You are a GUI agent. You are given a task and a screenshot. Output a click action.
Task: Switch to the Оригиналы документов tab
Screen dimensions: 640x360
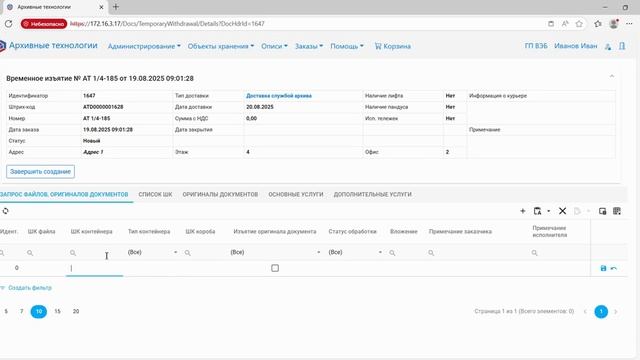click(220, 194)
